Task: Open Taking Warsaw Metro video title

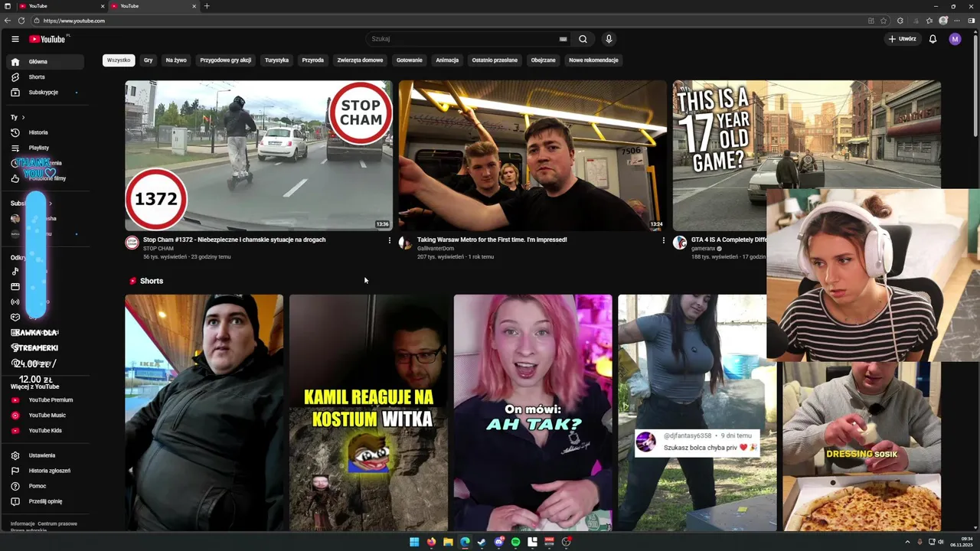Action: [x=492, y=240]
